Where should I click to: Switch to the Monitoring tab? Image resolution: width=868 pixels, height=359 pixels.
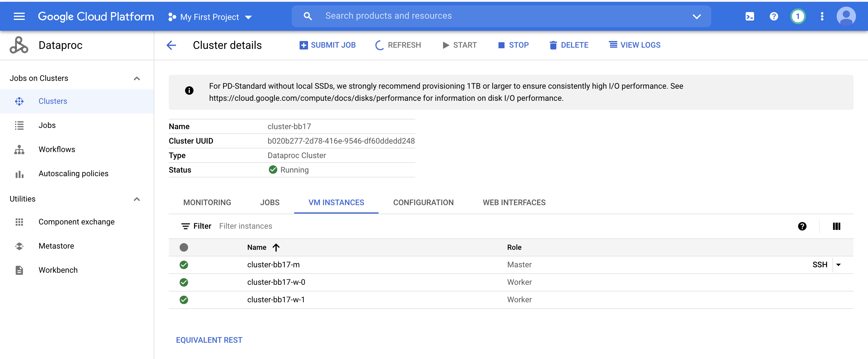[x=207, y=202]
